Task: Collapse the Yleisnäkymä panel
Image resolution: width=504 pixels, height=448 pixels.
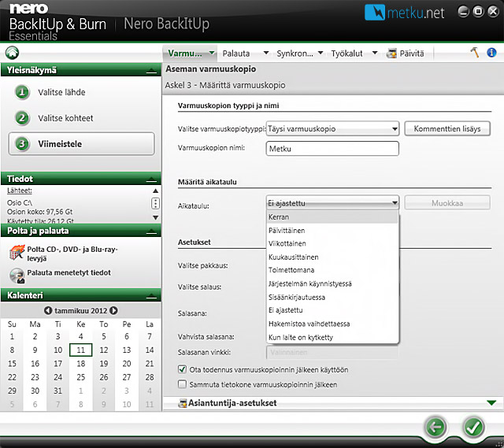Action: tap(151, 71)
